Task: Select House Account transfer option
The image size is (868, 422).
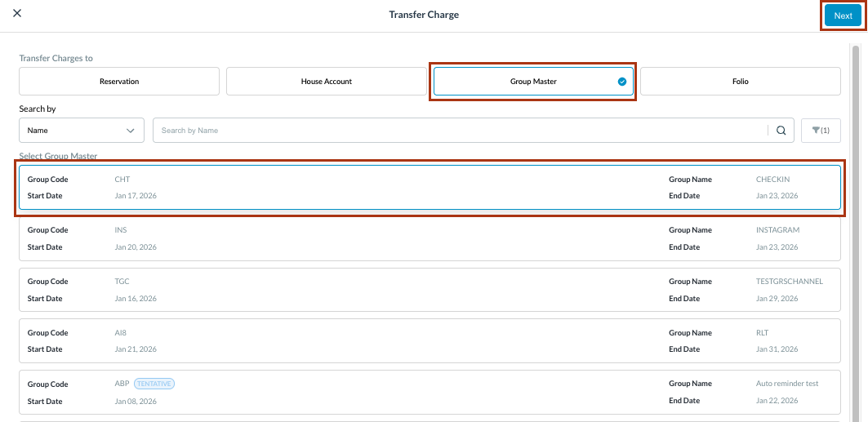Action: [x=326, y=82]
